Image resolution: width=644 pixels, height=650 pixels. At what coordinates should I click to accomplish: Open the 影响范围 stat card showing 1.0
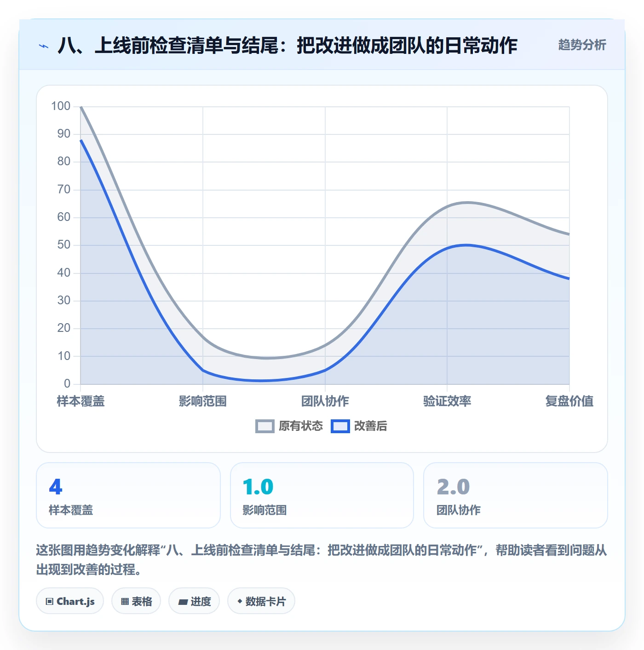click(x=322, y=495)
